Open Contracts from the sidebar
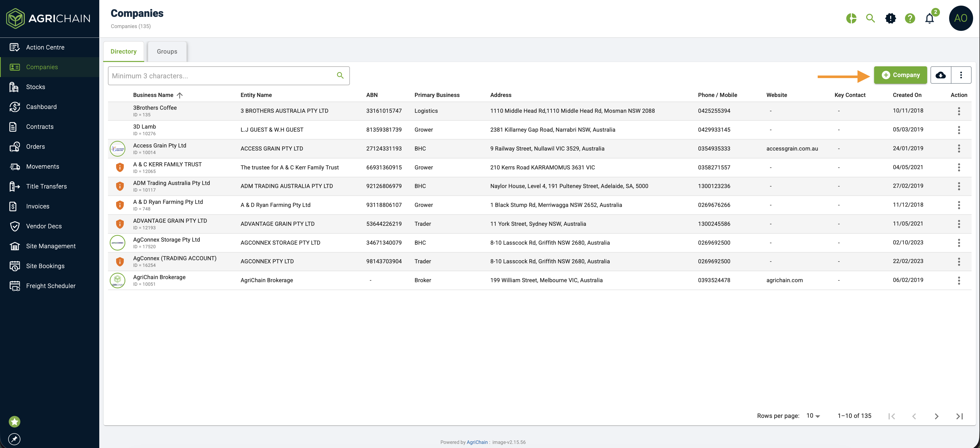980x448 pixels. pyautogui.click(x=40, y=127)
